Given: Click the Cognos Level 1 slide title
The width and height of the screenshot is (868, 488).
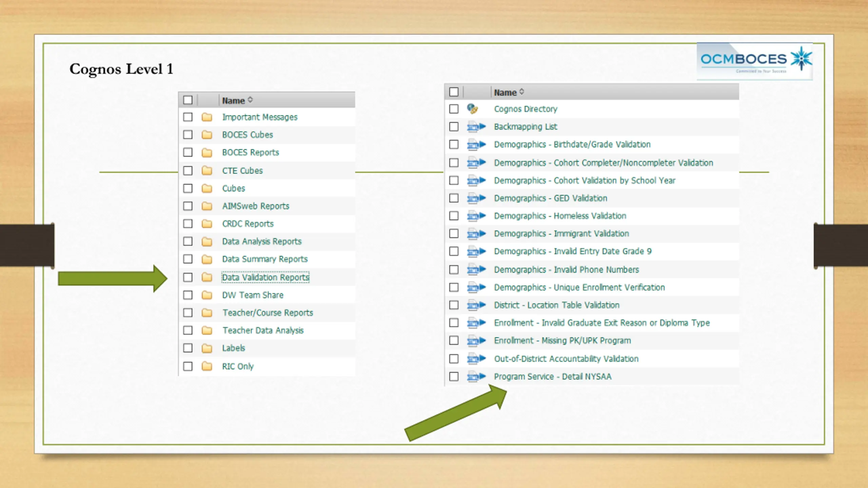Looking at the screenshot, I should click(x=121, y=69).
